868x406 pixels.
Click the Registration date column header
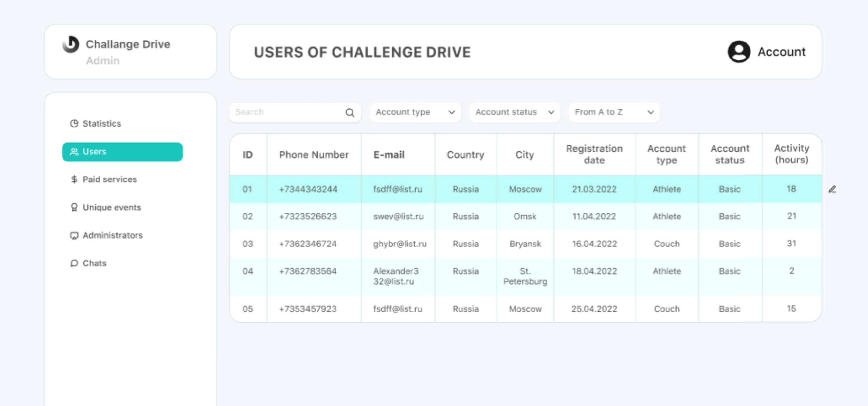[594, 154]
